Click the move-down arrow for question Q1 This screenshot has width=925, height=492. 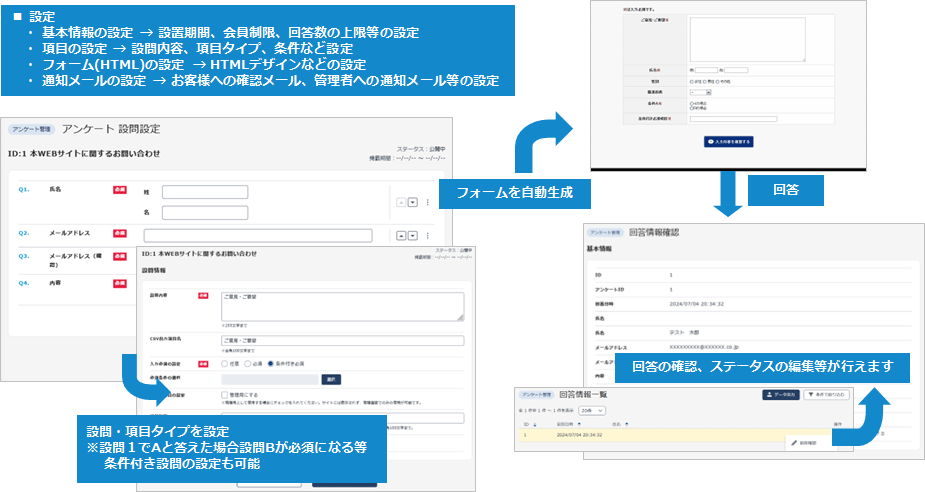tap(411, 202)
